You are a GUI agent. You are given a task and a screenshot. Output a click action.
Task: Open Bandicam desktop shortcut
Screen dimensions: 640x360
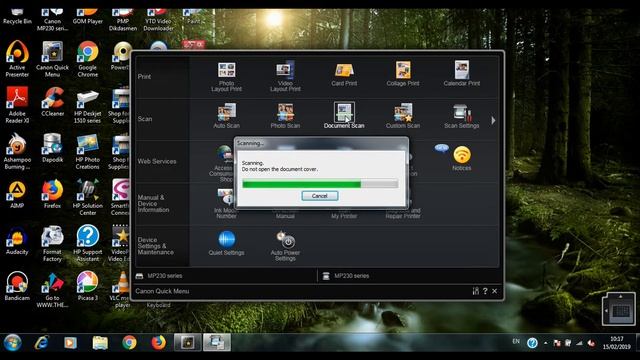click(17, 286)
